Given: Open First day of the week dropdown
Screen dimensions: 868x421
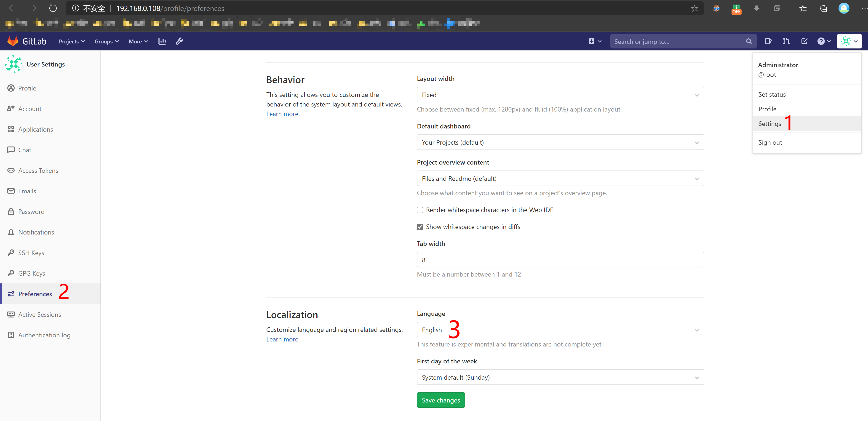Looking at the screenshot, I should pos(560,377).
